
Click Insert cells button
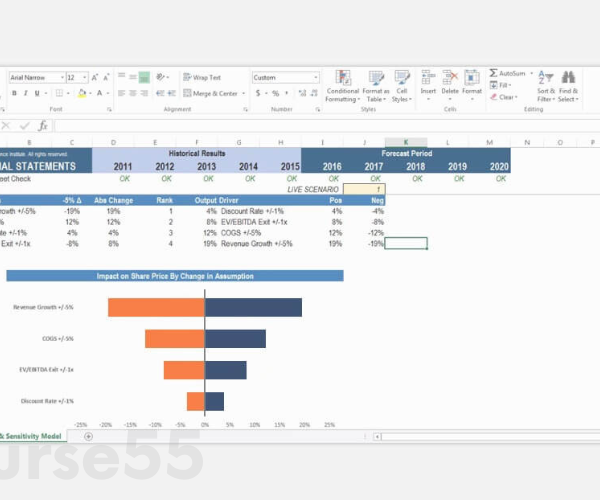(x=428, y=86)
